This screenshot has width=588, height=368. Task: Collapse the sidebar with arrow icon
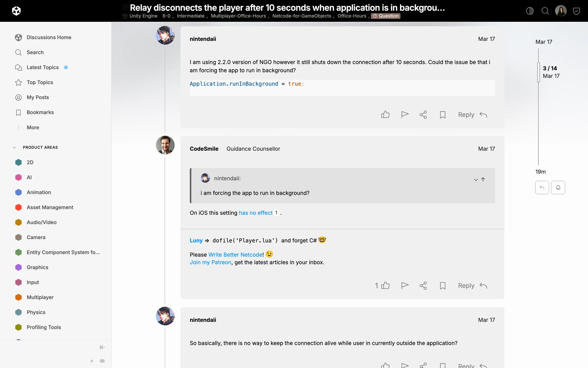pos(102,347)
